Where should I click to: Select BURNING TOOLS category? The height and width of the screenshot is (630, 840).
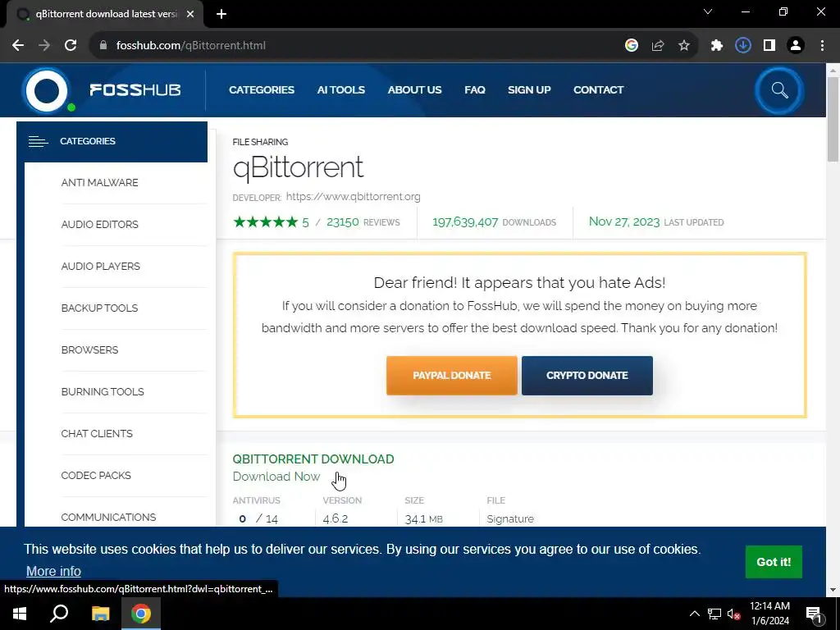(x=103, y=391)
